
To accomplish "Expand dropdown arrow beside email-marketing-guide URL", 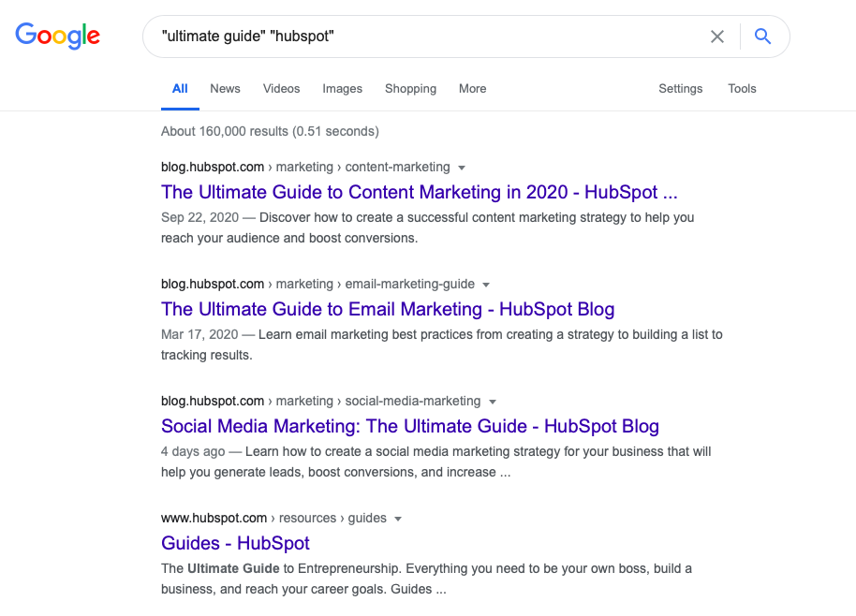I will coord(486,285).
